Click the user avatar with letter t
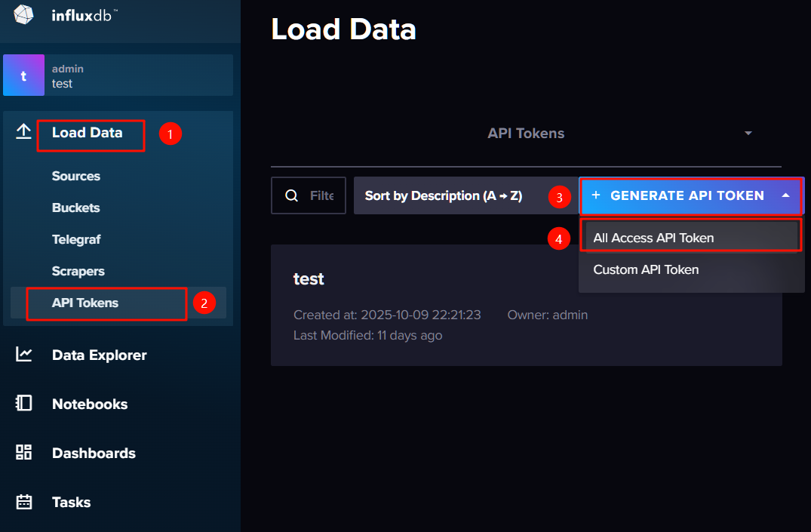The height and width of the screenshot is (532, 811). (x=23, y=75)
